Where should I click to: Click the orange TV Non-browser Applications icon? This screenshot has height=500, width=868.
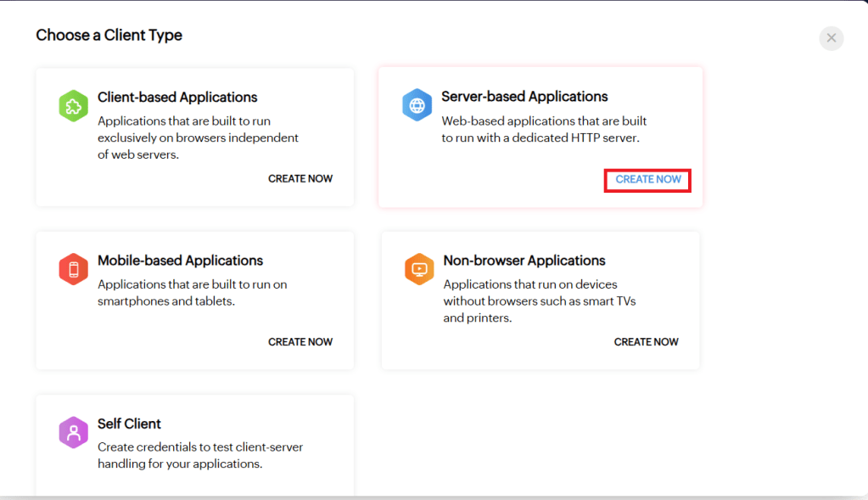coord(419,270)
